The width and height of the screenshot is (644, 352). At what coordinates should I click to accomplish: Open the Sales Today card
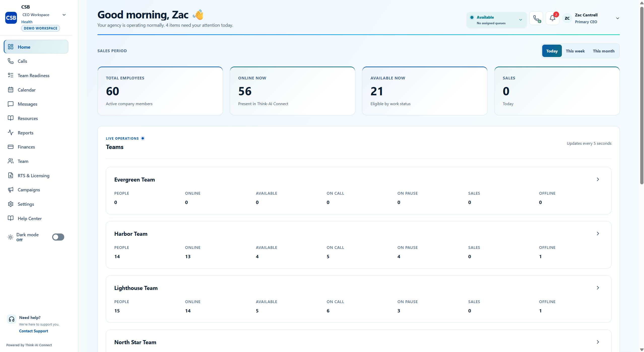coord(557,91)
